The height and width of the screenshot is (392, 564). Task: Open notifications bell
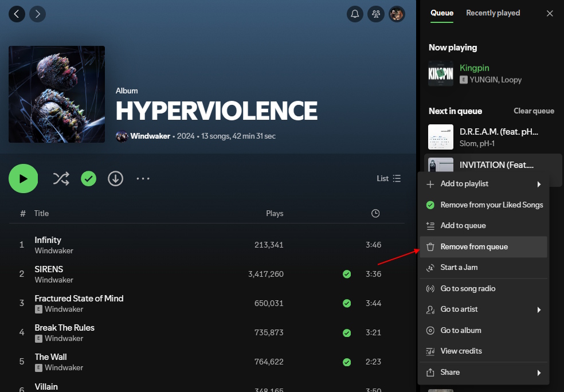355,14
